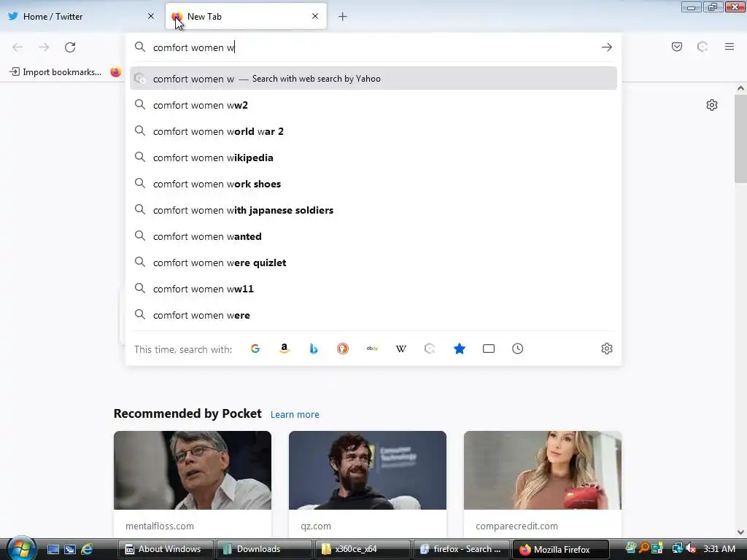This screenshot has height=560, width=747.
Task: Click scrollbar down arrow
Action: click(x=740, y=532)
